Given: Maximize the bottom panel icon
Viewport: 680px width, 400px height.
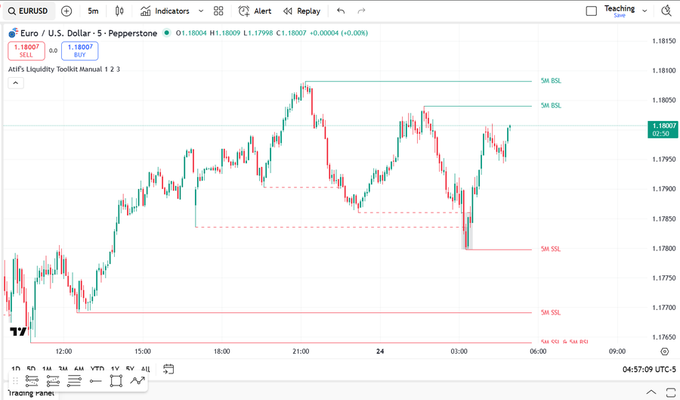Looking at the screenshot, I should 670,392.
